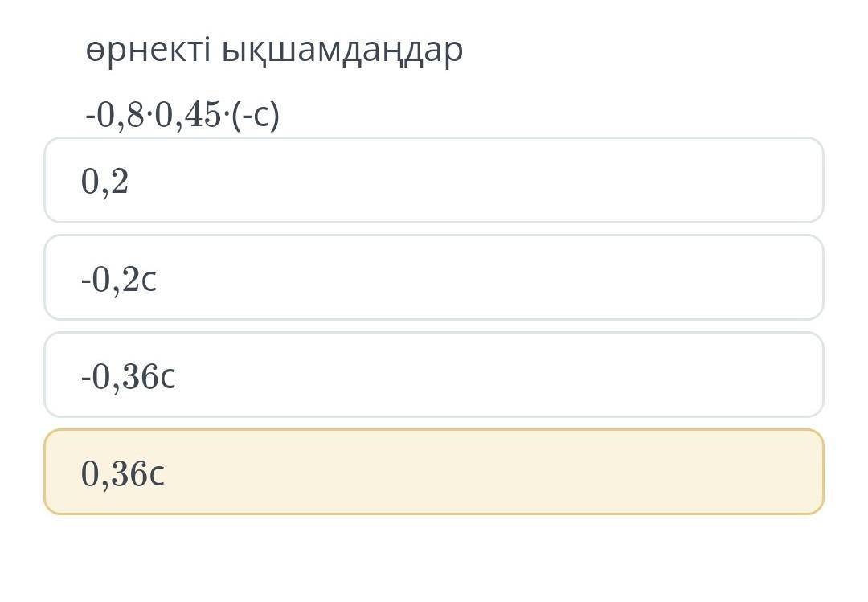Click the text -0,36c in third option

pyautogui.click(x=129, y=376)
